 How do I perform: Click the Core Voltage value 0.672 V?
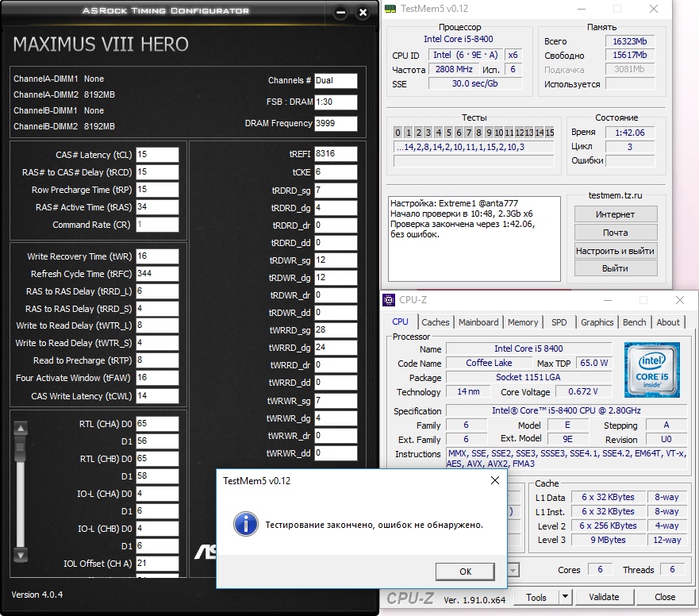click(x=582, y=391)
